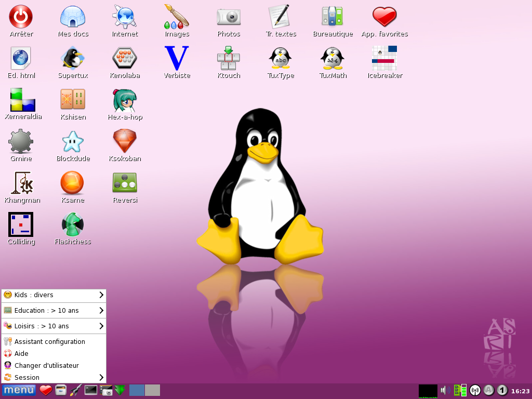The image size is (532, 399).
Task: Click the 16:23 clock
Action: point(521,391)
